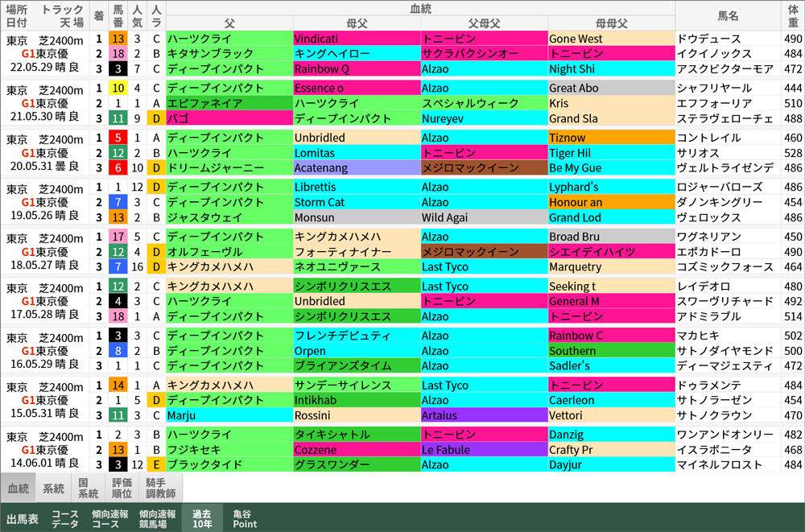This screenshot has width=805, height=532.
Task: Click the brown メジロマックイーン cell in ヴェルトライゼンデ row
Action: tap(484, 167)
